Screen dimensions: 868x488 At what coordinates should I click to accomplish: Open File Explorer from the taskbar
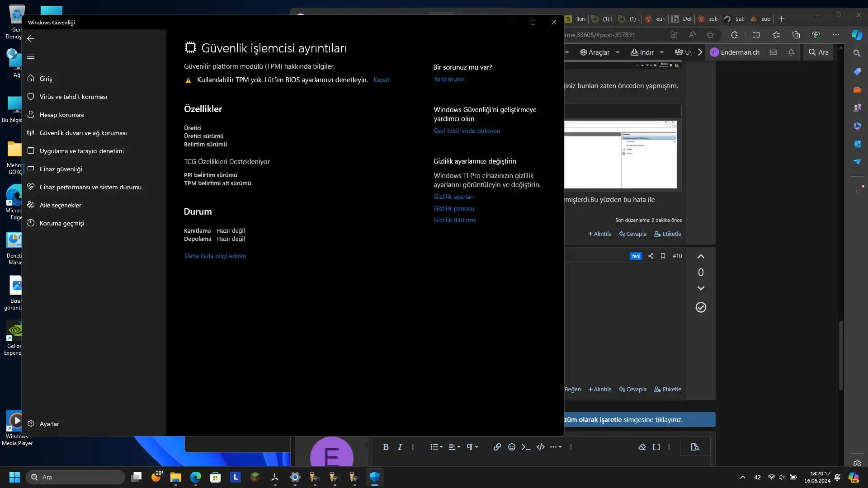(x=176, y=477)
